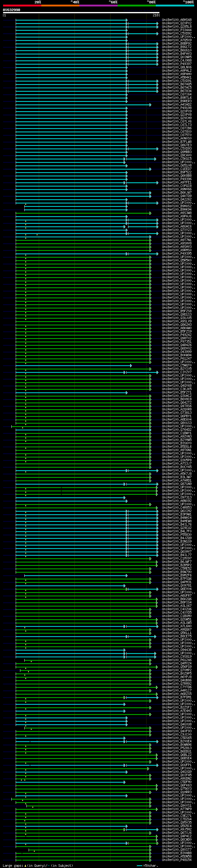Viewport: 197px width, 868px height.
Task: Open hit UniRef100_B8BP92
Action: [x=177, y=43]
